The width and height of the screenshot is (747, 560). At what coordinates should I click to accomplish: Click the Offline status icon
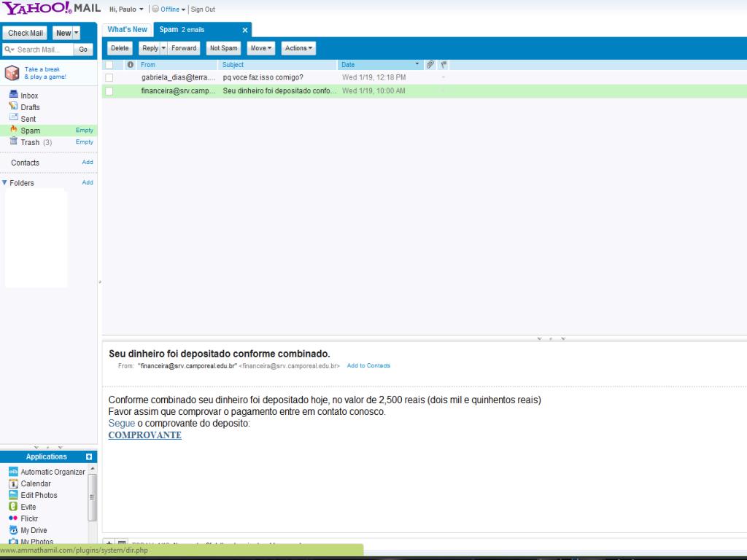(155, 9)
